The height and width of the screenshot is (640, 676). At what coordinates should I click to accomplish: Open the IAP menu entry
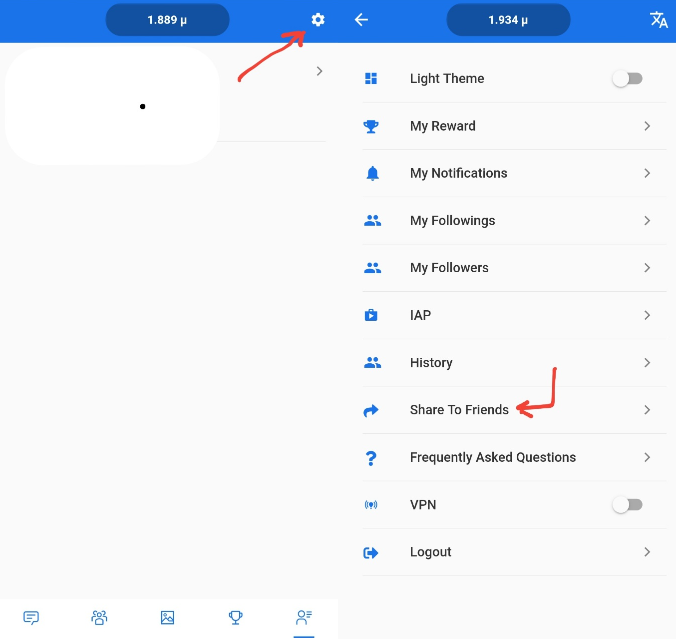point(514,315)
